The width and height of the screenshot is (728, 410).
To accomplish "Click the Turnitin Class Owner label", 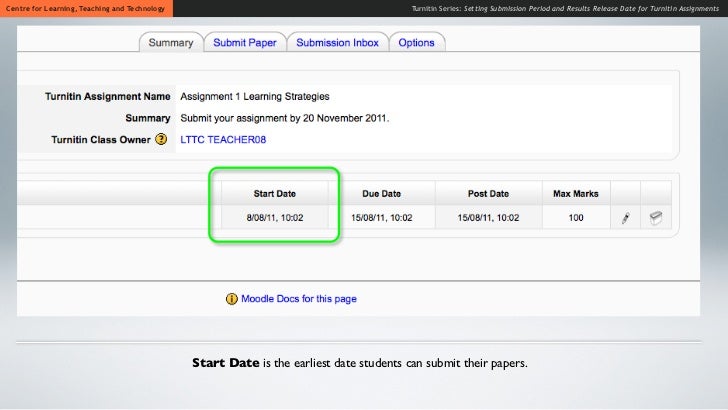I will tap(101, 140).
